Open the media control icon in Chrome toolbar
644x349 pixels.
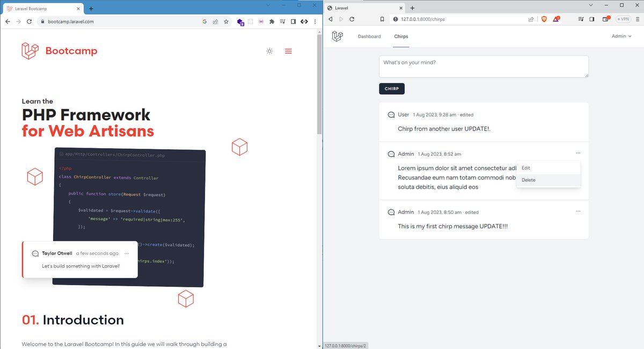tap(282, 21)
